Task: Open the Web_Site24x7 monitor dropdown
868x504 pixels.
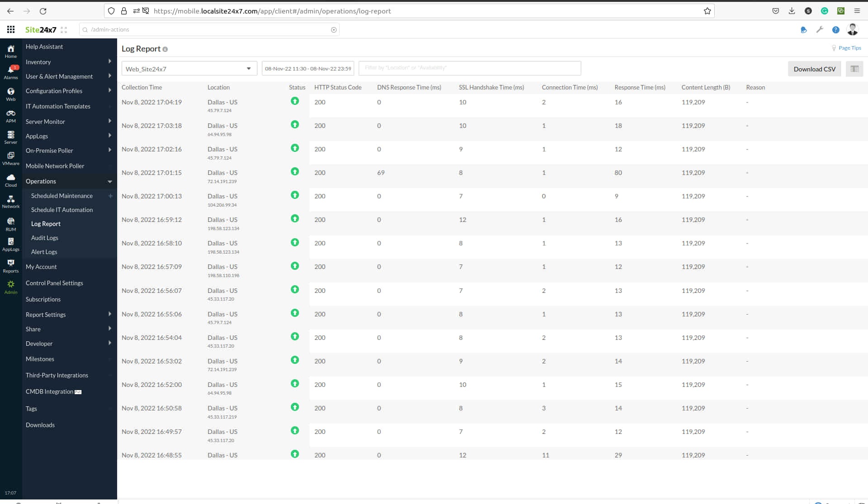Action: pos(189,68)
